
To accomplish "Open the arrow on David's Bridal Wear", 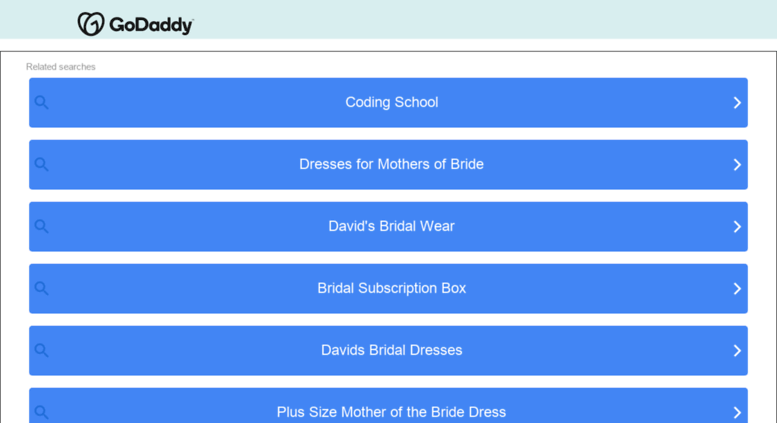I will pyautogui.click(x=737, y=226).
